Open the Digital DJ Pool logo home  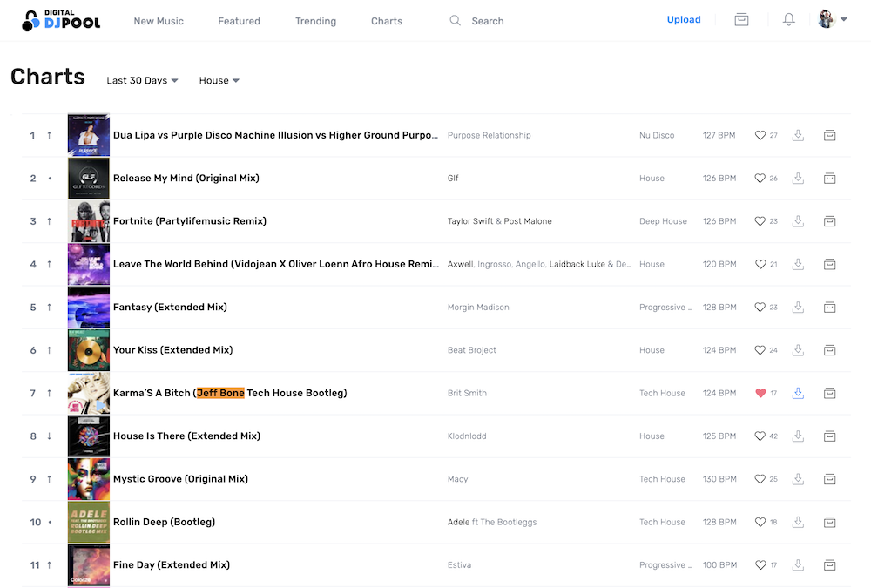click(x=61, y=21)
